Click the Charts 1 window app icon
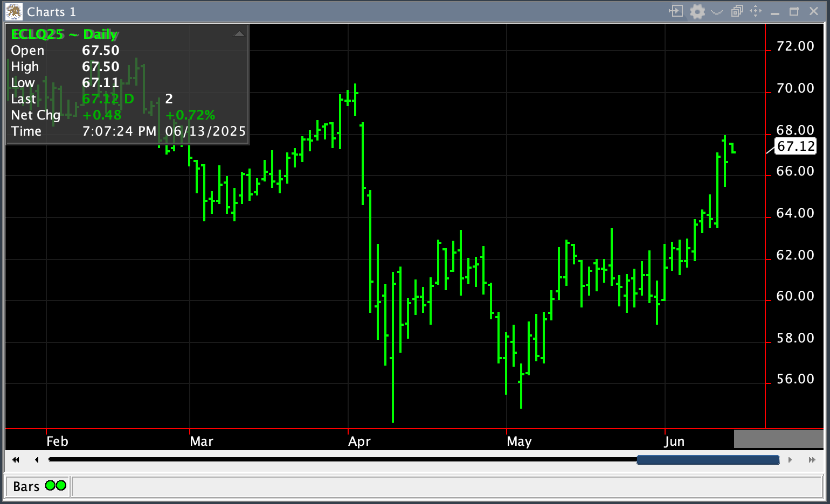 coord(14,11)
